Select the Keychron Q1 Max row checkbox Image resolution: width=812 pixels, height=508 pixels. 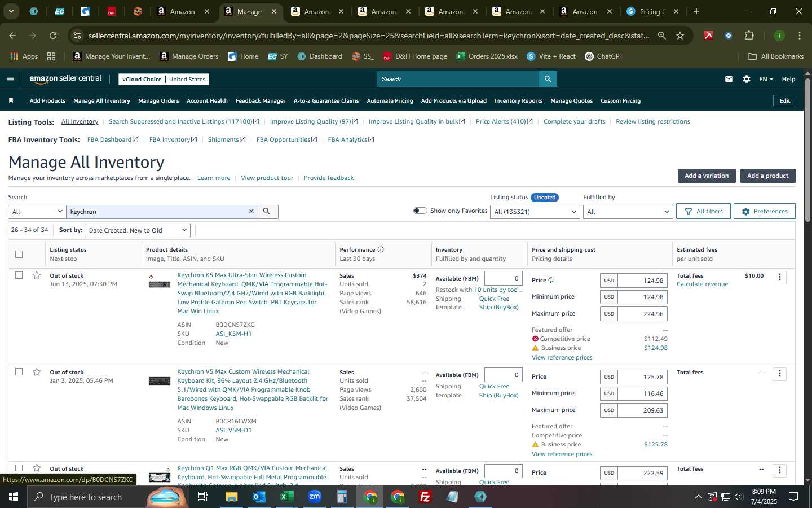point(19,468)
